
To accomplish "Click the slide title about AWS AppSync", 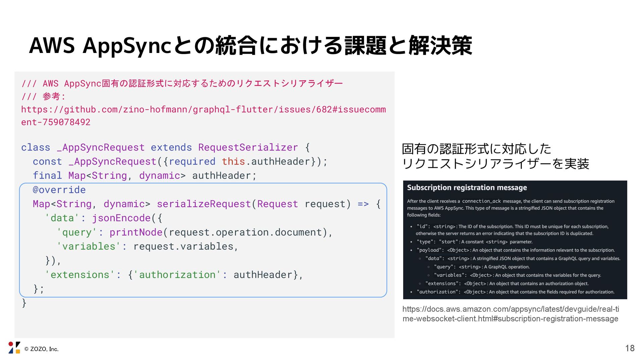I will (x=251, y=45).
